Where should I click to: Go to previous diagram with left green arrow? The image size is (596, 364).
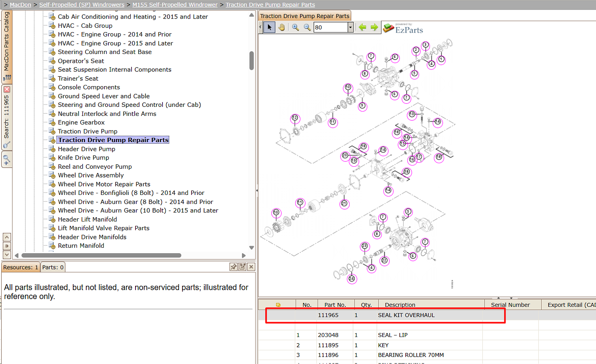(x=362, y=27)
